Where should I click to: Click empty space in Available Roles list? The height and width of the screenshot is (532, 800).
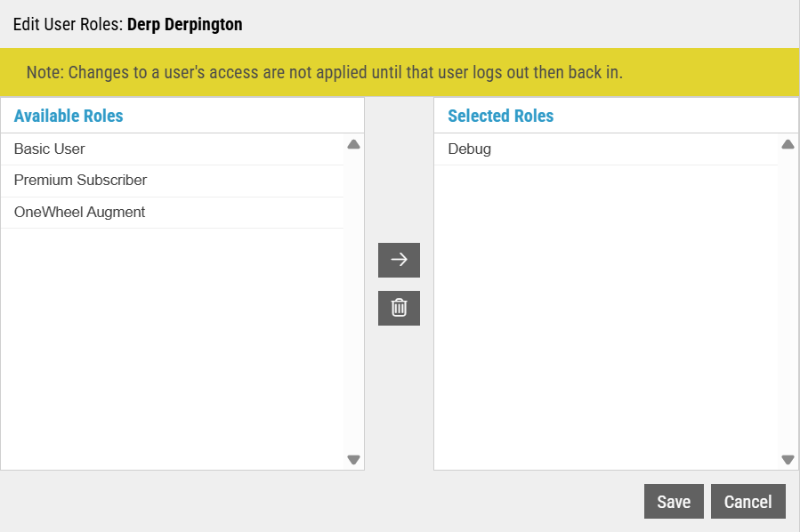pos(173,349)
